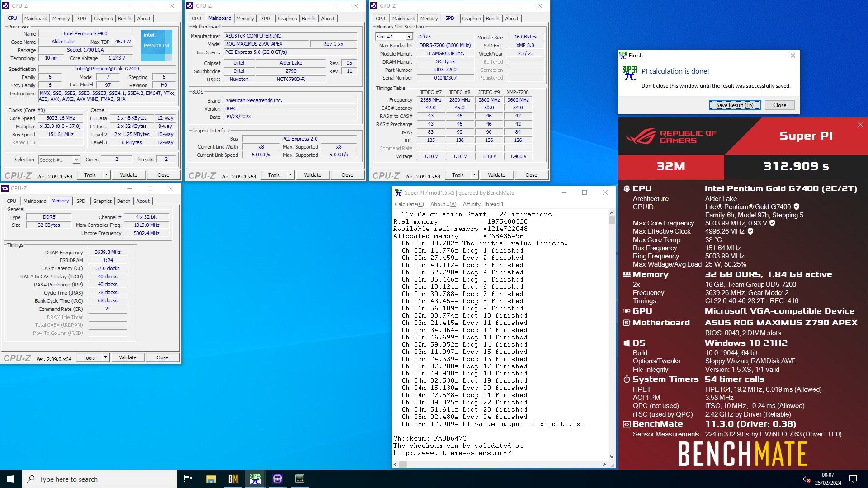Click the XMP-7200 frequency 3600 MHz cell
Viewport: 868px width, 488px height.
point(518,100)
